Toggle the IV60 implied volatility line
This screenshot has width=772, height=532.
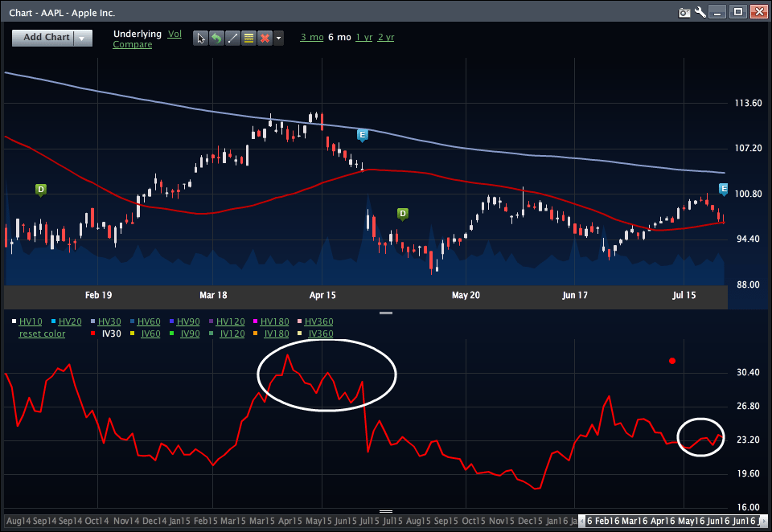[150, 334]
